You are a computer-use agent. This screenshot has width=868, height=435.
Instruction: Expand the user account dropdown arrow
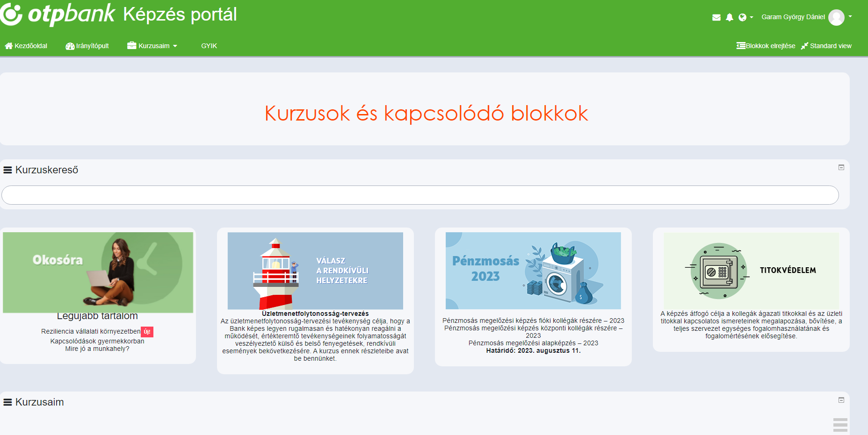tap(850, 17)
